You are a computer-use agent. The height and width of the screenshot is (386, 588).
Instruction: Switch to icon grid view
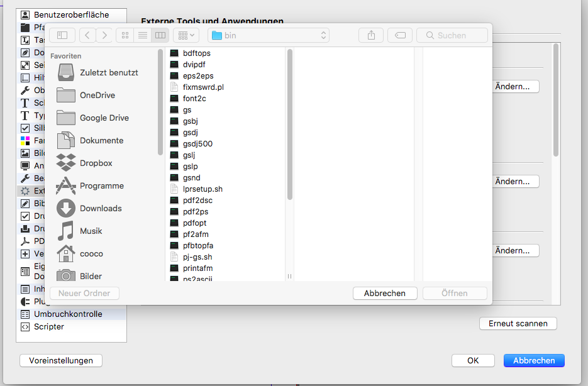tap(125, 35)
